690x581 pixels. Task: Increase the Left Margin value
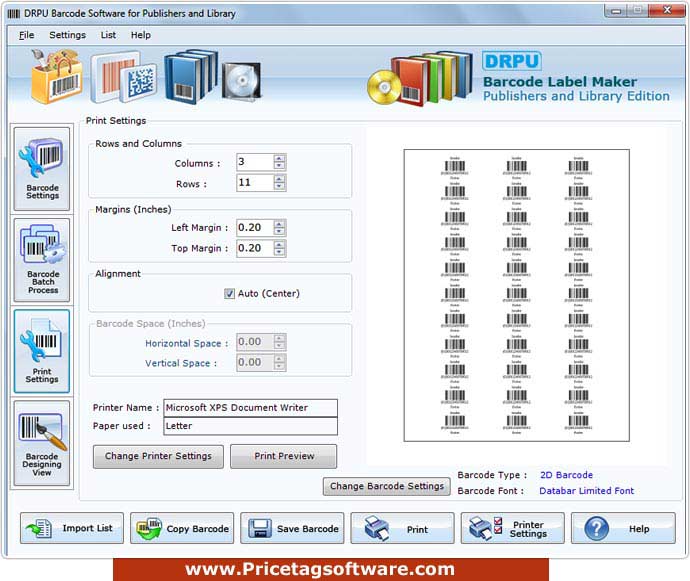pos(279,224)
